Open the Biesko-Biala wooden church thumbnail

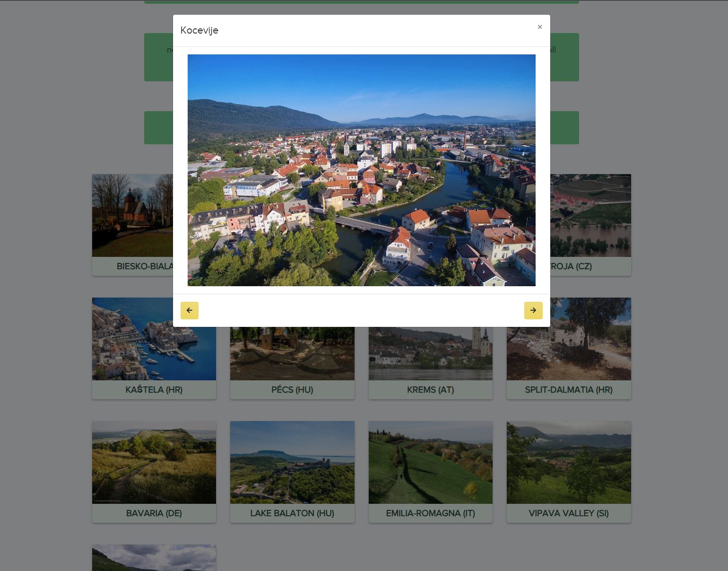(x=132, y=215)
